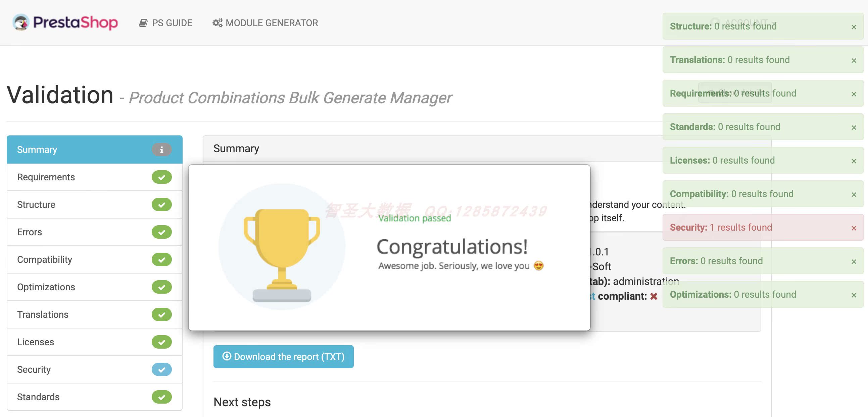Open the PS Guide section
This screenshot has height=417, width=868.
[165, 23]
